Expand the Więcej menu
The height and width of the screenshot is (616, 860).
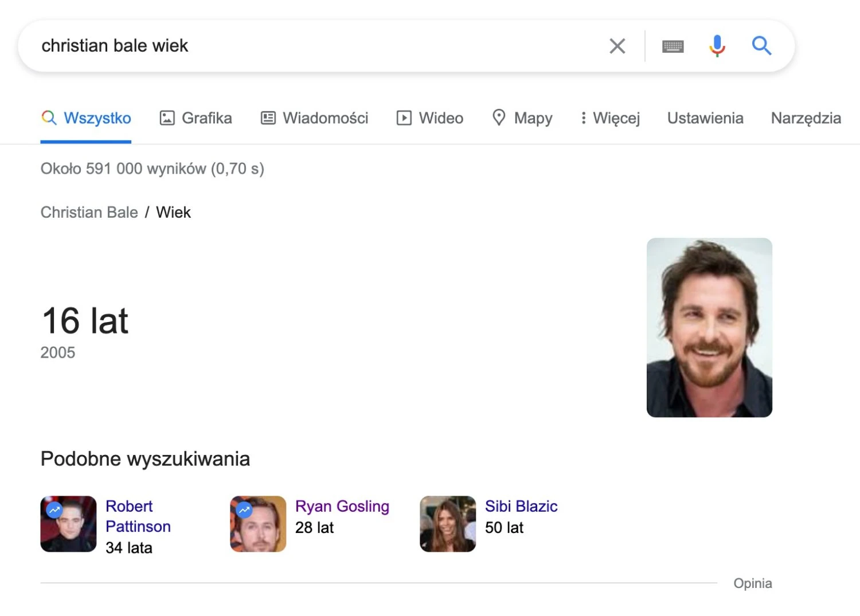[x=610, y=118]
